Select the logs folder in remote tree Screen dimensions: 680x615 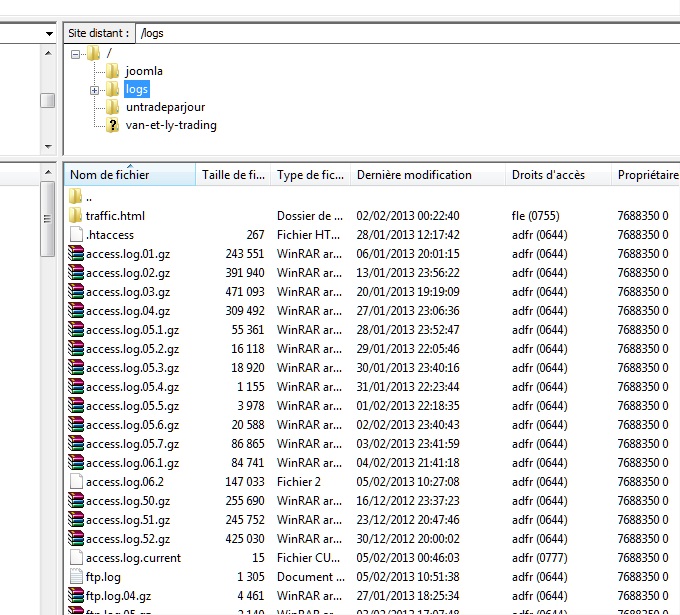pyautogui.click(x=137, y=89)
